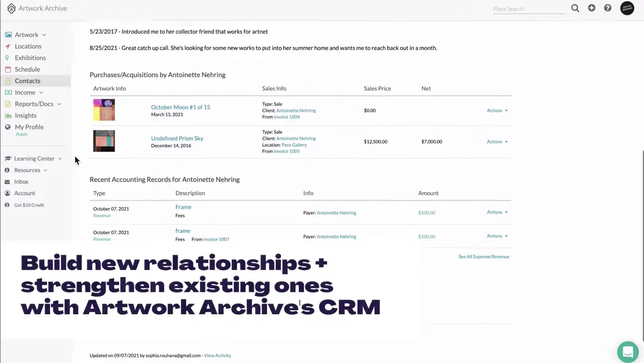
Task: Click the page vertical scrollbar
Action: point(642,246)
